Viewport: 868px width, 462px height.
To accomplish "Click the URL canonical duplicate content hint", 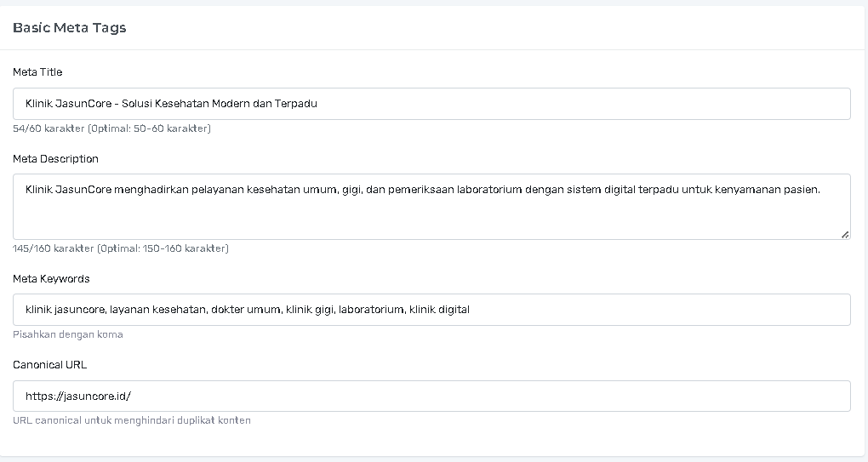I will tap(132, 420).
